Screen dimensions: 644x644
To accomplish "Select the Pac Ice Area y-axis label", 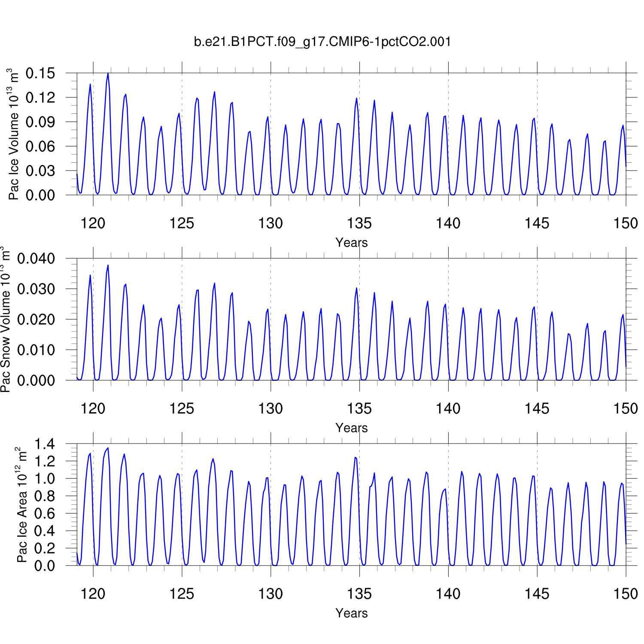I will (x=21, y=504).
